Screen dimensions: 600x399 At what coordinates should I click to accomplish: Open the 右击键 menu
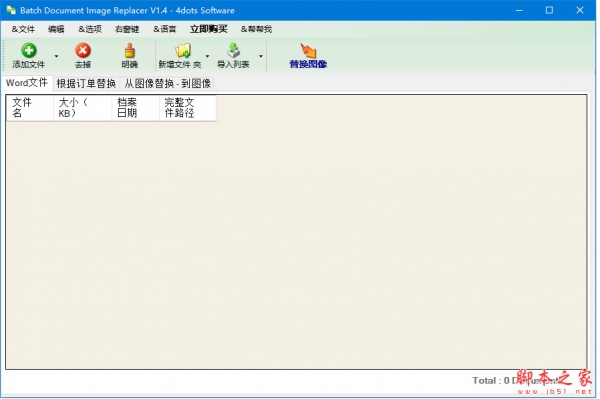click(x=127, y=29)
